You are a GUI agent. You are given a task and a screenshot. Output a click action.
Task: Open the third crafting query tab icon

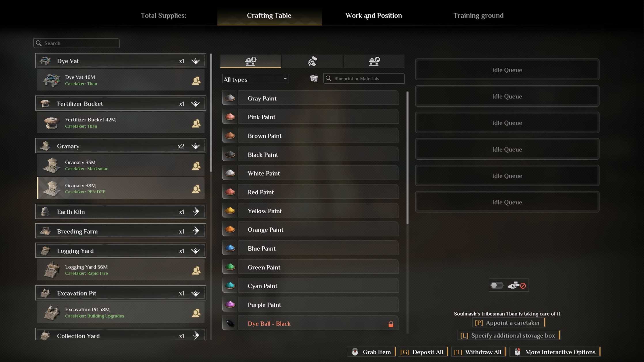pyautogui.click(x=374, y=61)
